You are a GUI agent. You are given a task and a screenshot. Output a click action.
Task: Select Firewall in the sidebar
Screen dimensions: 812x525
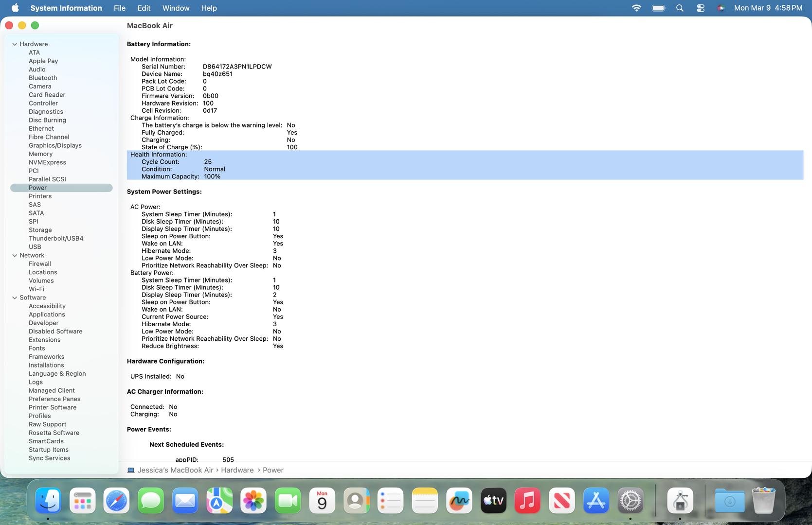pos(40,264)
